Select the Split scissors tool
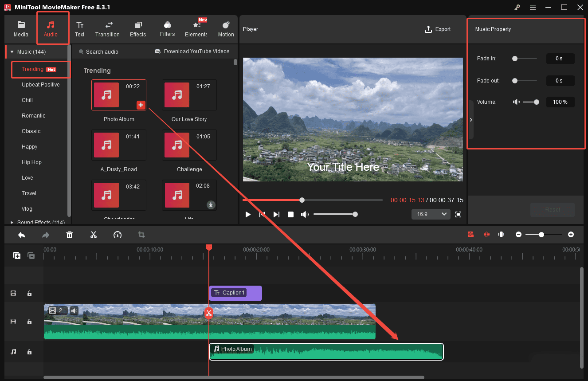This screenshot has width=588, height=381. pos(94,234)
